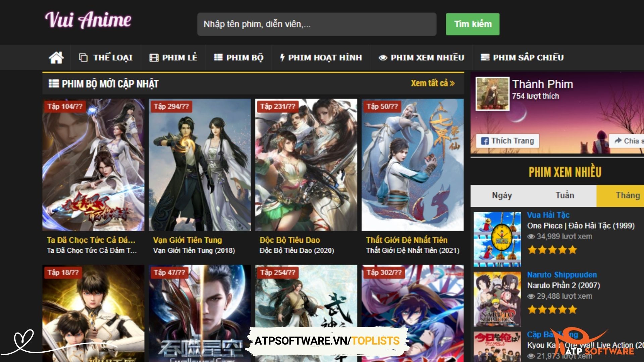Select the Tuần tab in Phim Xem Nhiều
Image resolution: width=644 pixels, height=362 pixels.
click(564, 195)
